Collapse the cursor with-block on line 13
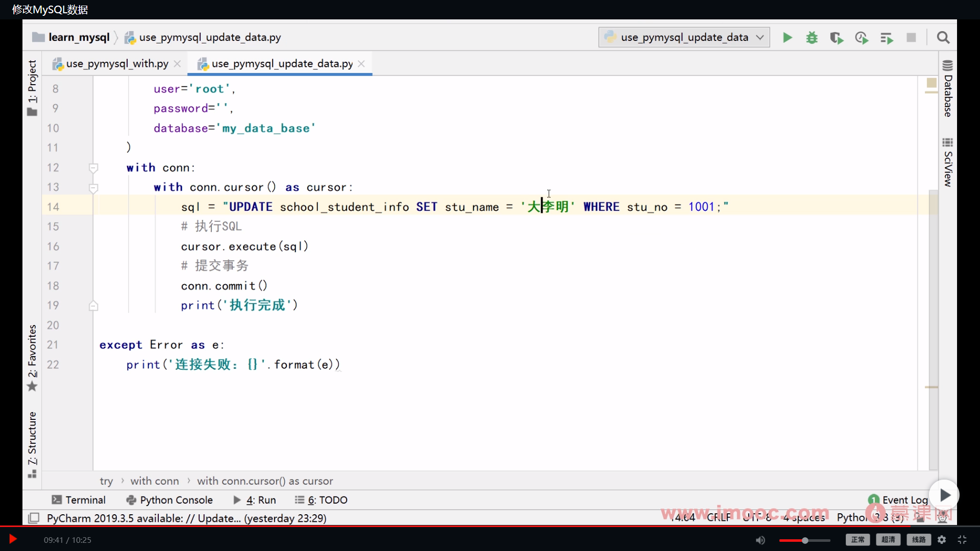Image resolution: width=980 pixels, height=551 pixels. tap(93, 188)
